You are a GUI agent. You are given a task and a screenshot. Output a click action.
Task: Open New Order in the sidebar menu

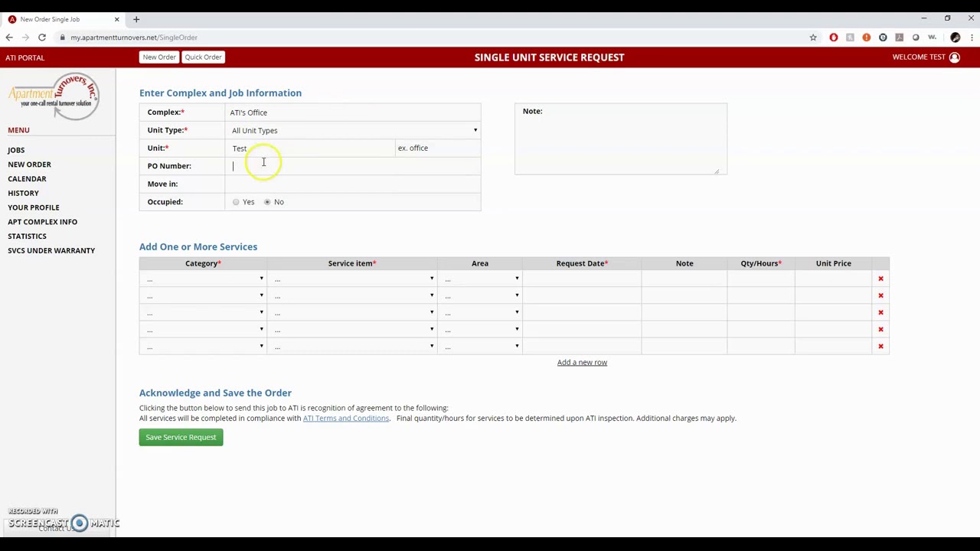click(29, 165)
